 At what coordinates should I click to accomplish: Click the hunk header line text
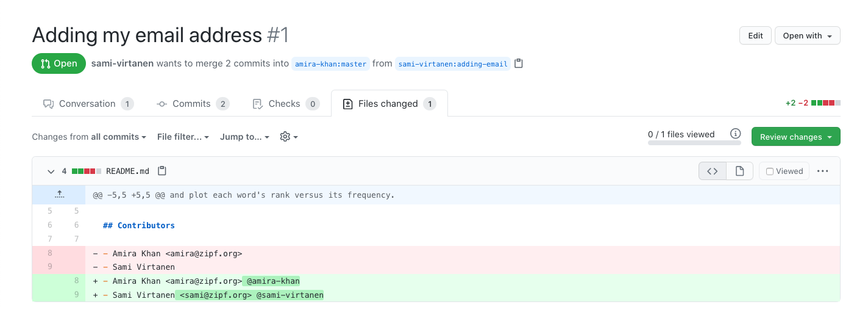pos(244,195)
